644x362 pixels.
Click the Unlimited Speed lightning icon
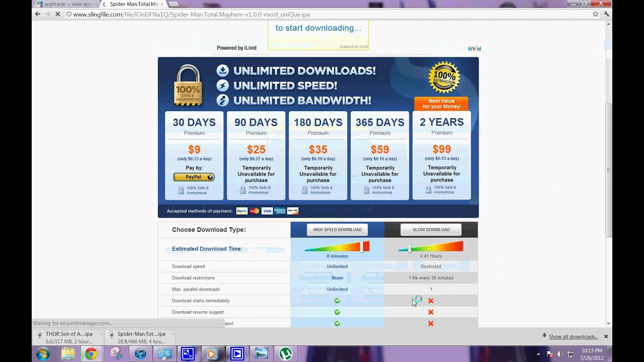(222, 85)
